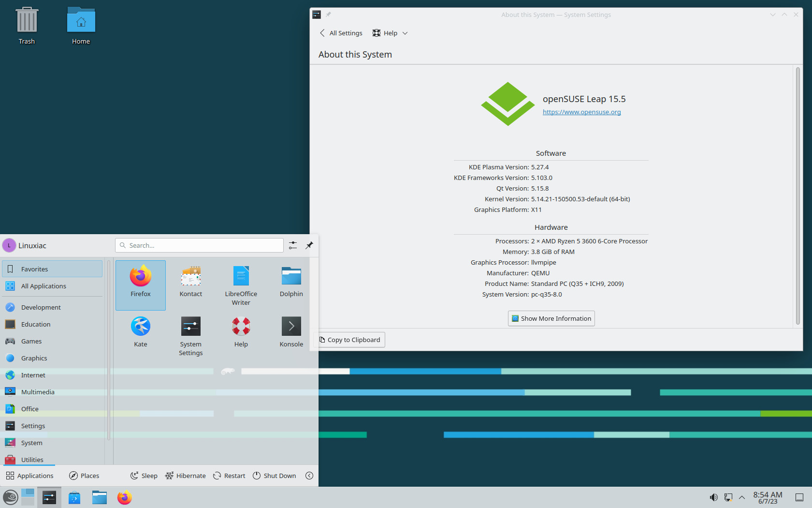
Task: Click the Show More Information button
Action: point(551,318)
